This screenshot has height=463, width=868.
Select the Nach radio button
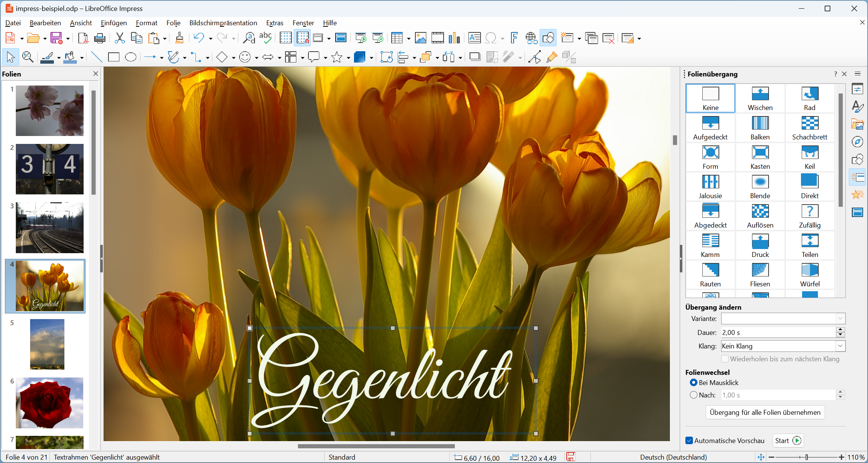[694, 395]
